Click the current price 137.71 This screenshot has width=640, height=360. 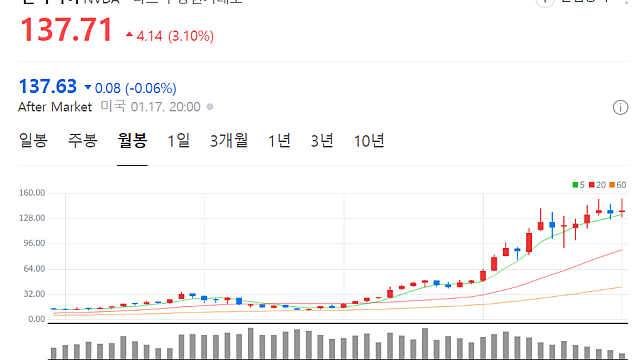click(67, 30)
